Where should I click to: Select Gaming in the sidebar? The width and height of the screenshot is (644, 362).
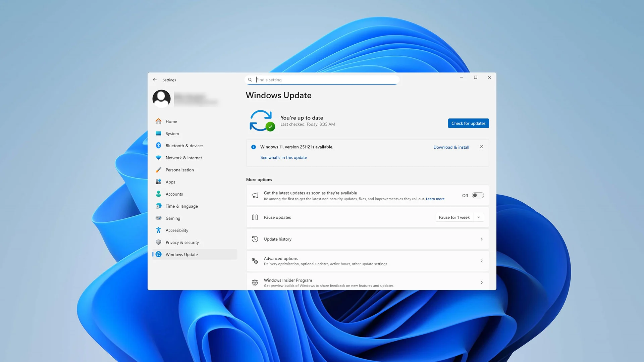pyautogui.click(x=195, y=218)
